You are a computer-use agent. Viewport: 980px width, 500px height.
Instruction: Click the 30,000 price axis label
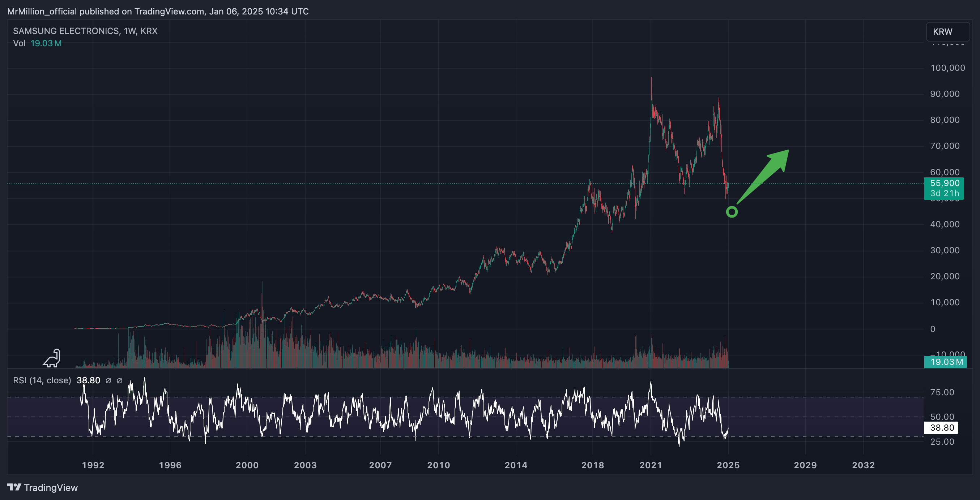(945, 250)
